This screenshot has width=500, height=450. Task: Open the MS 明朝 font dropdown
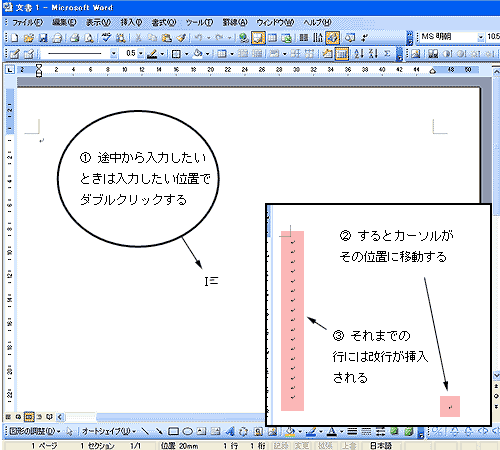[x=481, y=37]
